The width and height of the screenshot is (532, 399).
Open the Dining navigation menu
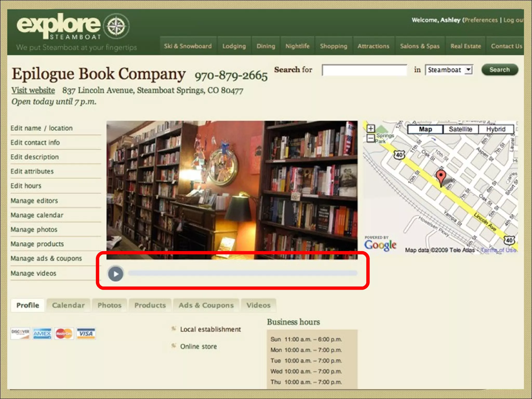click(x=266, y=46)
